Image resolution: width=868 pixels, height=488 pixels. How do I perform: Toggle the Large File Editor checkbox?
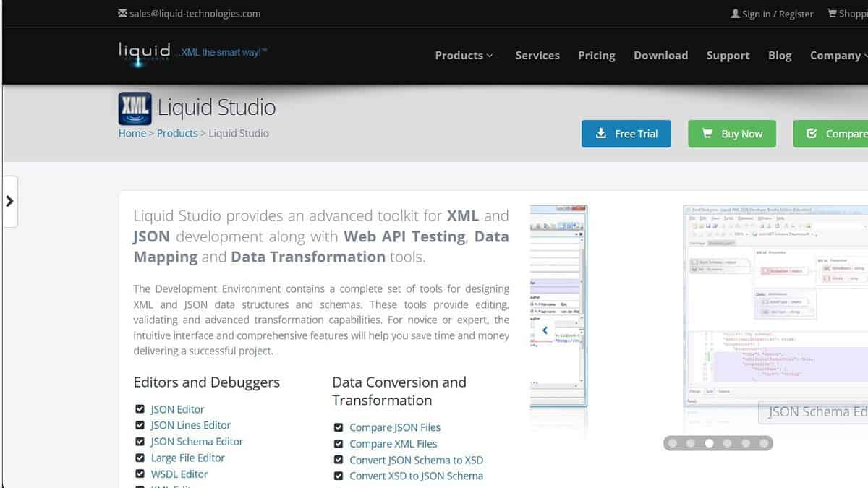point(140,458)
